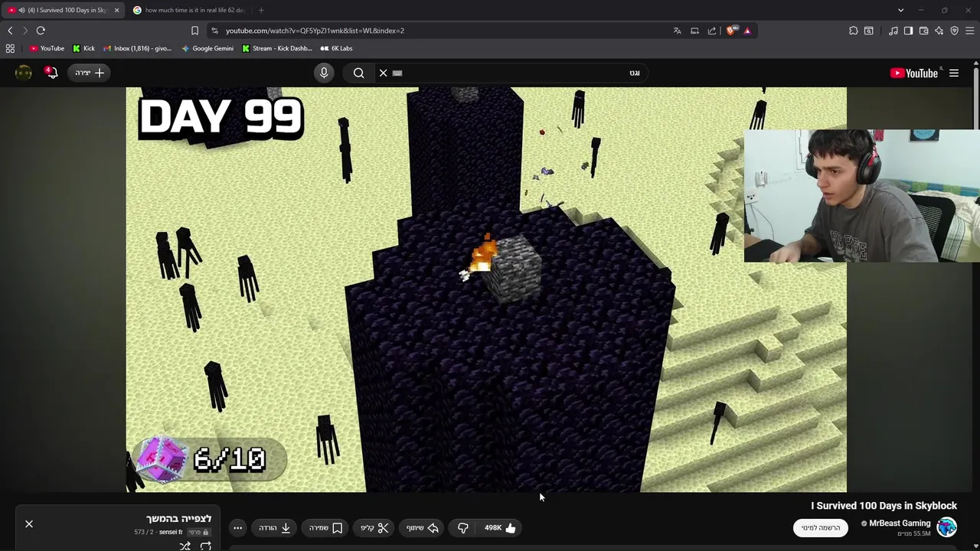The height and width of the screenshot is (551, 980).
Task: Open the tab search window icon
Action: [869, 31]
